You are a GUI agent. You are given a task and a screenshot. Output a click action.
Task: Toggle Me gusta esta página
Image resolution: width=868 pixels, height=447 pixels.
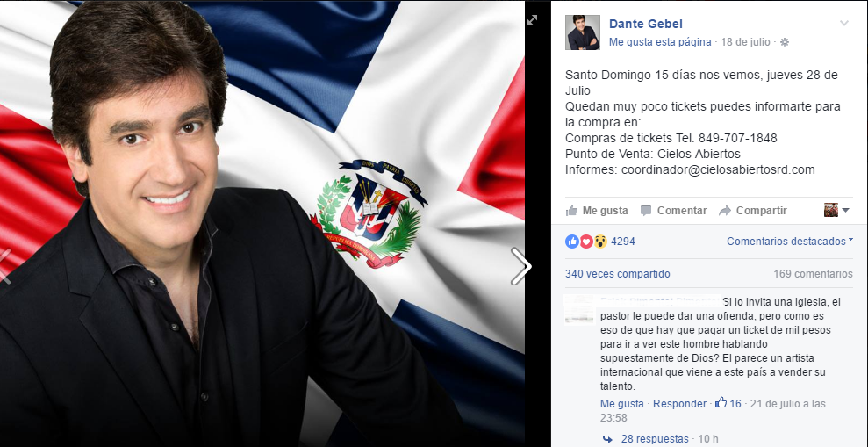660,42
